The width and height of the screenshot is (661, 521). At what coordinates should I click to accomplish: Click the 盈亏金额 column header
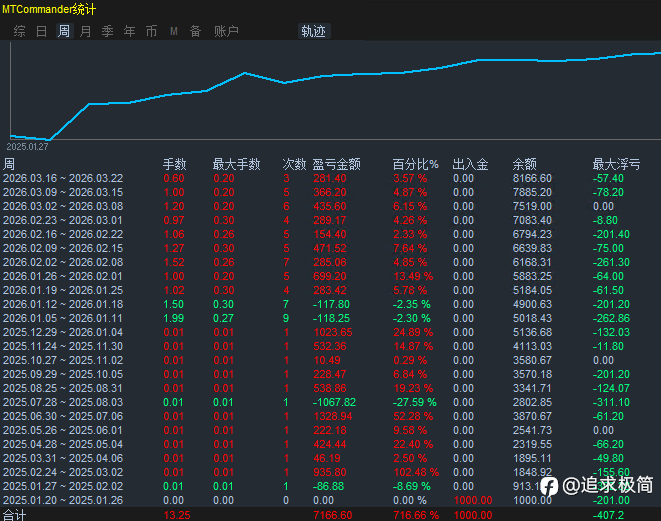point(337,164)
